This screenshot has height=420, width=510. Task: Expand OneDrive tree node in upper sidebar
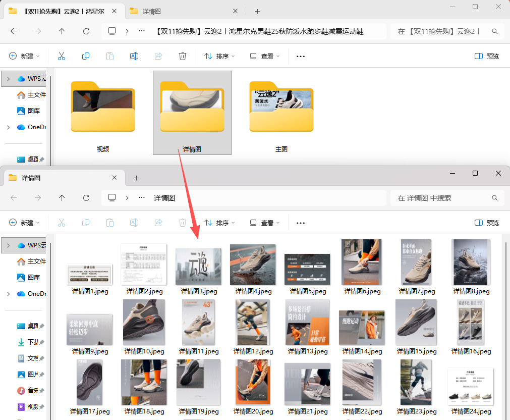(8, 127)
